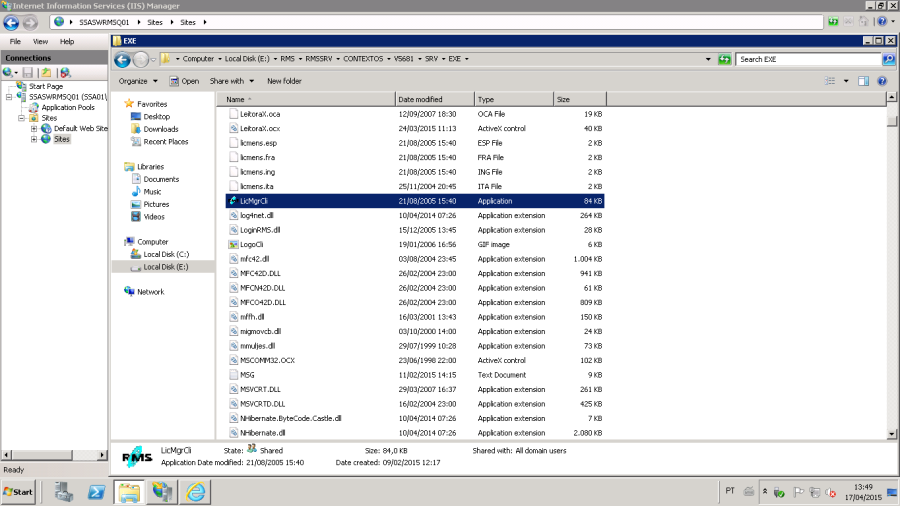The image size is (900, 506).
Task: Click the IIS Manager help icon at top right
Action: pyautogui.click(x=882, y=22)
